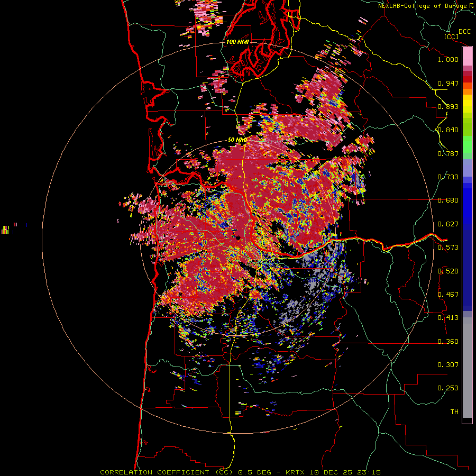Select the 0.573 legend value
The image size is (476, 476).
pyautogui.click(x=448, y=248)
